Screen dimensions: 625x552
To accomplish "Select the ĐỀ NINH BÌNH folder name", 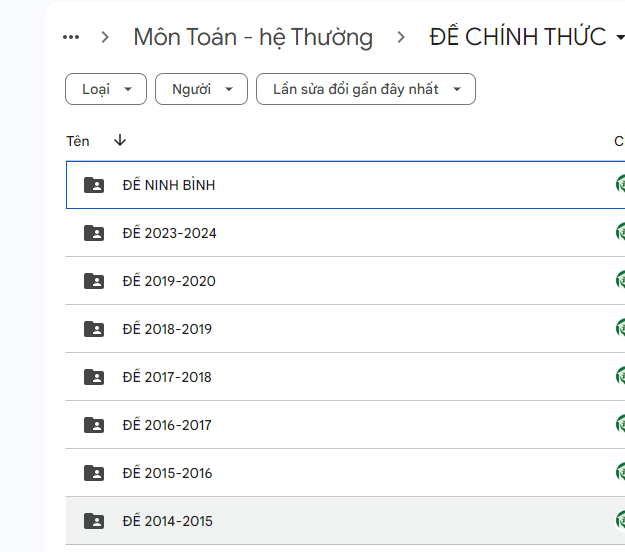I will click(x=169, y=185).
